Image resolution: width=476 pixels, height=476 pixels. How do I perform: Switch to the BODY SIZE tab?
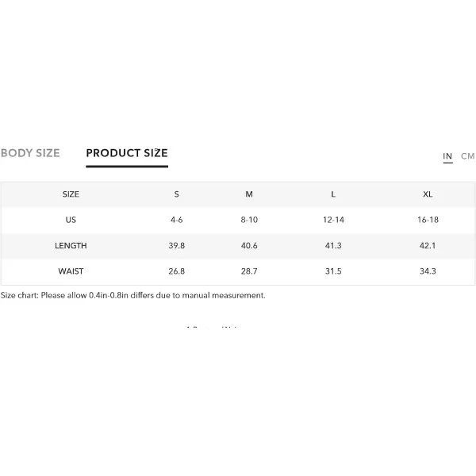coord(30,153)
